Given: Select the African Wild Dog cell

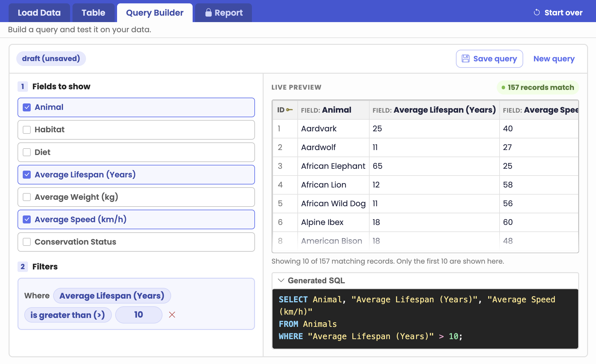Looking at the screenshot, I should [333, 203].
